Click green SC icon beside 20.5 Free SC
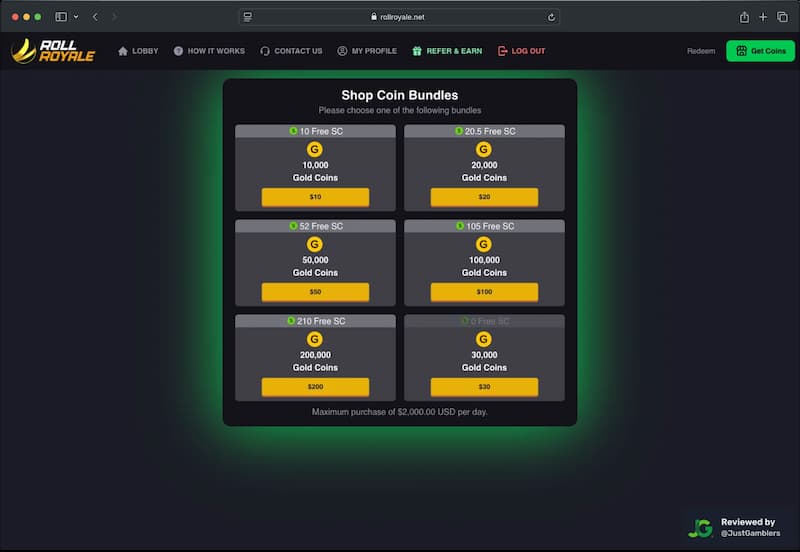The width and height of the screenshot is (800, 552). point(459,131)
